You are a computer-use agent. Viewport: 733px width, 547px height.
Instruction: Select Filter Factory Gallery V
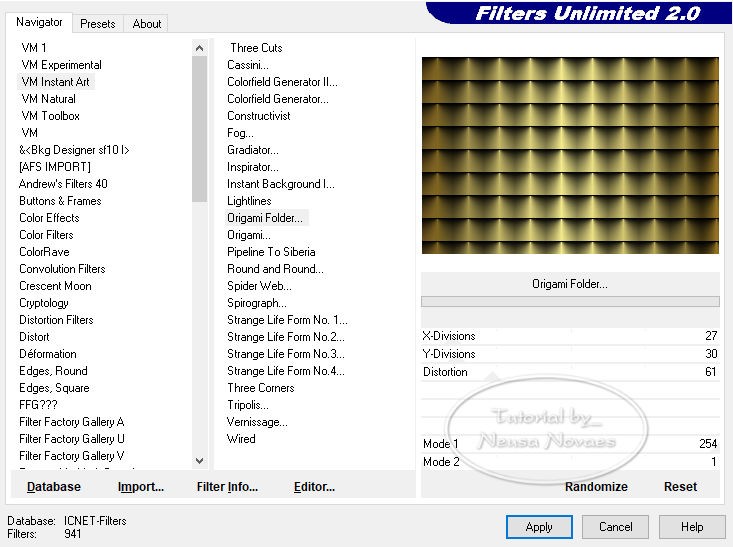click(x=72, y=456)
